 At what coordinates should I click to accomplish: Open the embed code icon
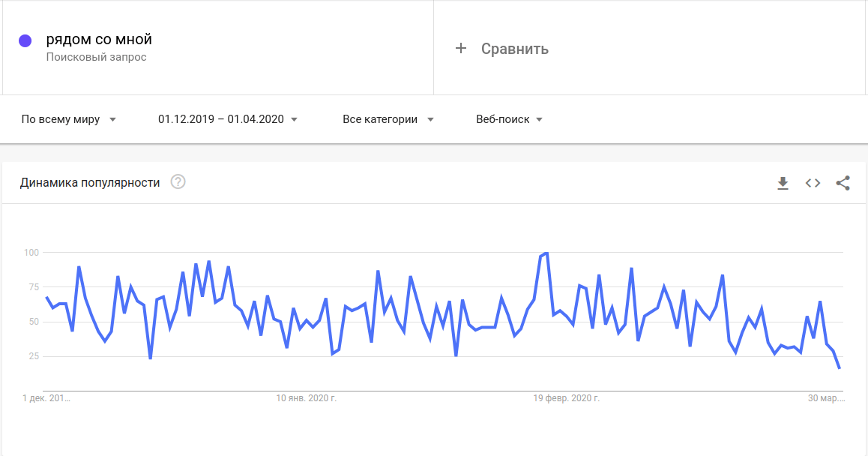click(813, 183)
